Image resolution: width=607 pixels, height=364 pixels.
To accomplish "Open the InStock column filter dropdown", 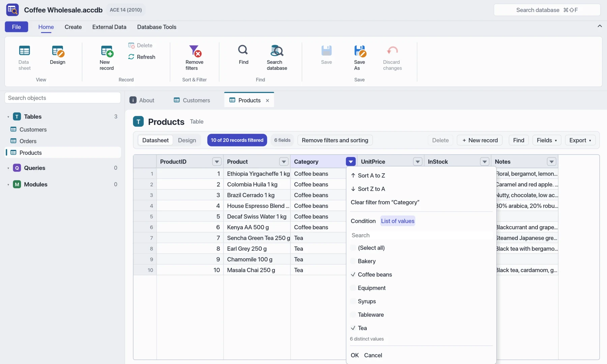I will (x=485, y=162).
